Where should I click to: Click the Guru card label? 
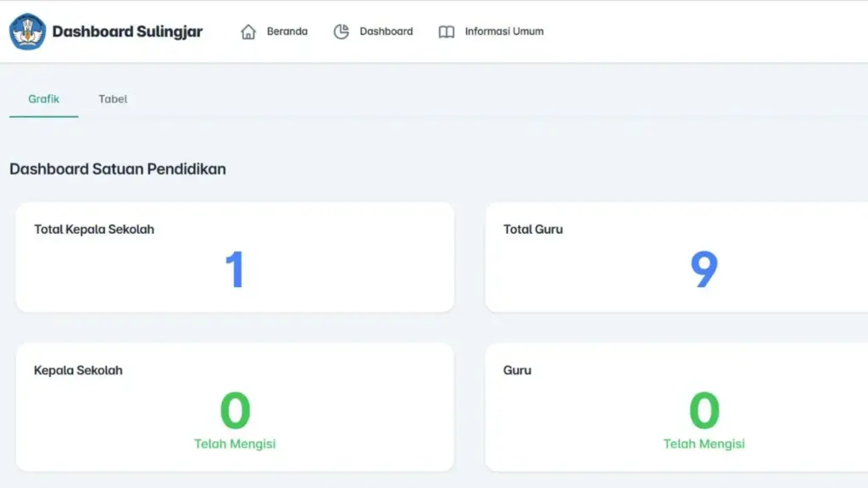click(517, 370)
